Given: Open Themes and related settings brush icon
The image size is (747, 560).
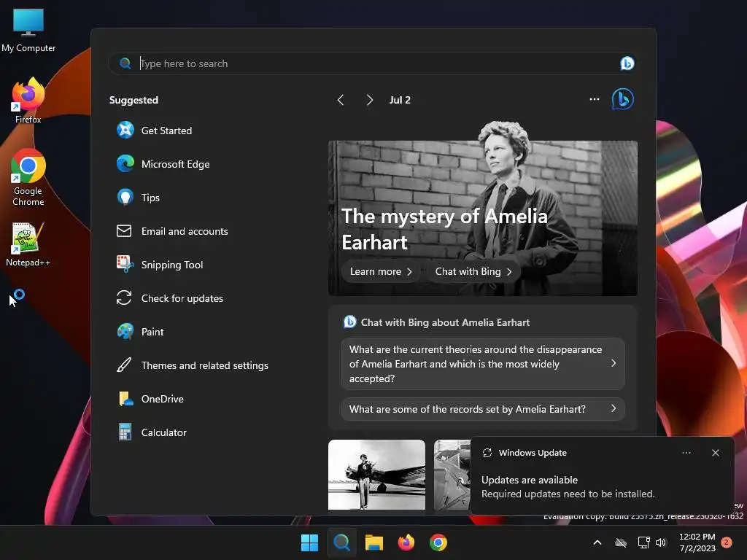Looking at the screenshot, I should click(124, 365).
